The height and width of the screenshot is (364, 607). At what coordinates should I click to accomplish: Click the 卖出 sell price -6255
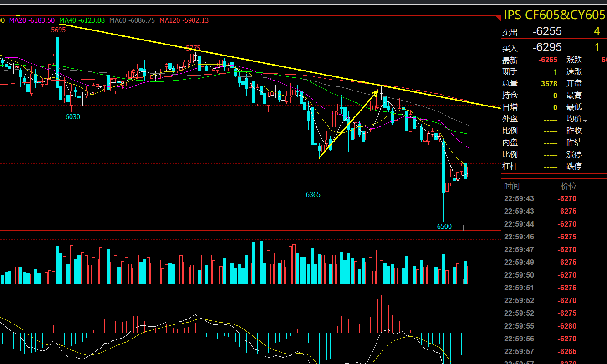tap(547, 31)
